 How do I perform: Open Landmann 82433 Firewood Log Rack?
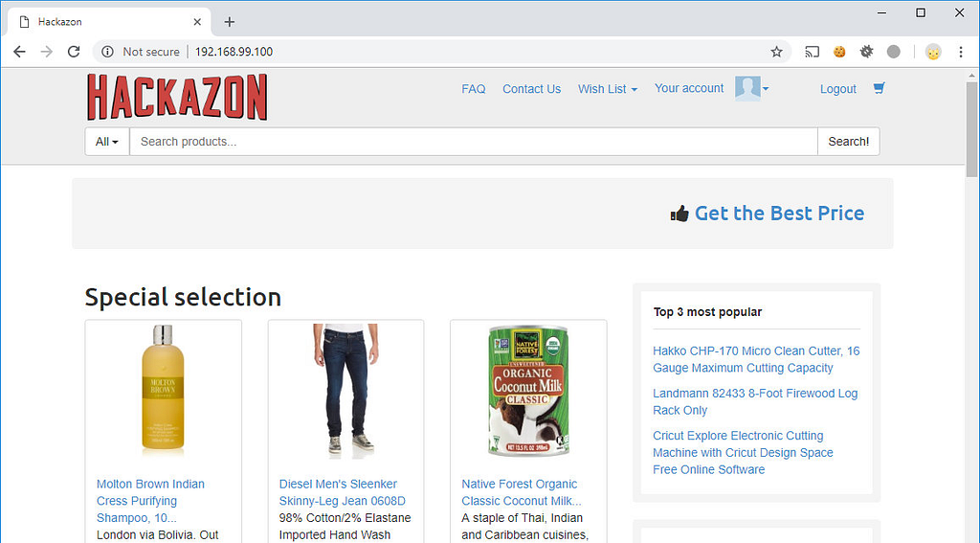[x=755, y=401]
